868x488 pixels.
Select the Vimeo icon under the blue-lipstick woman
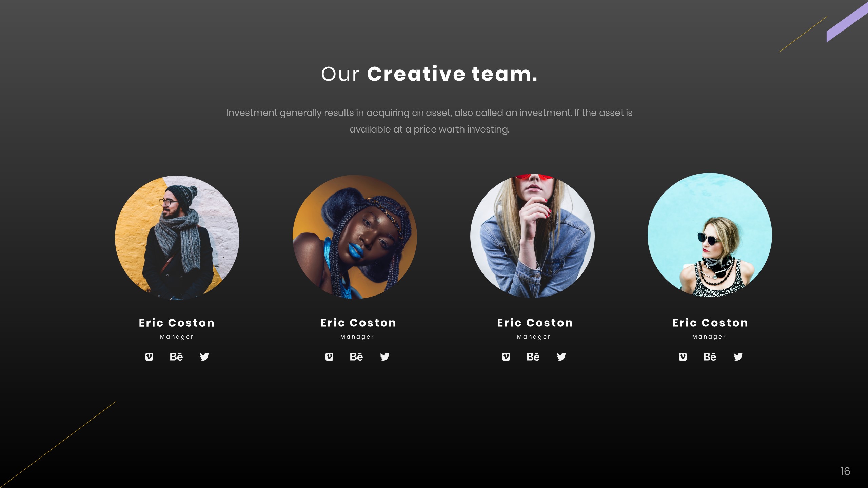click(x=329, y=357)
